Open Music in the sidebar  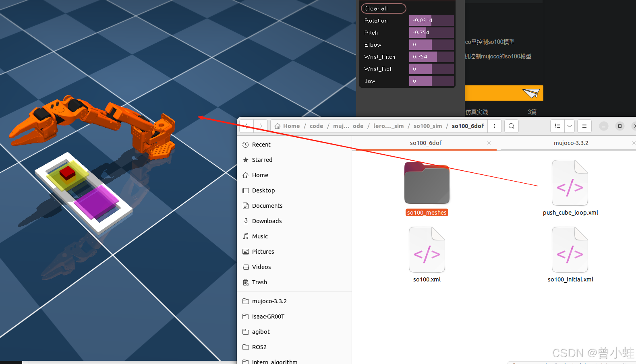point(294,236)
